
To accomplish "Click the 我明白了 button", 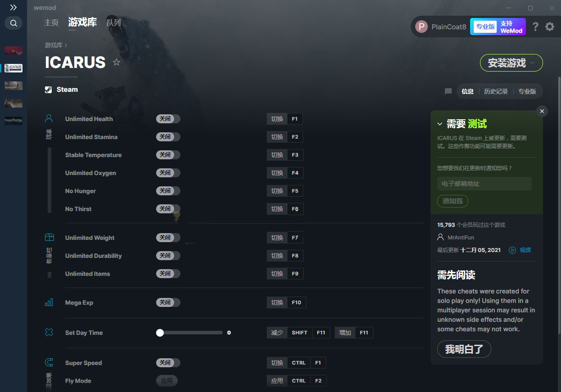I will pyautogui.click(x=464, y=349).
